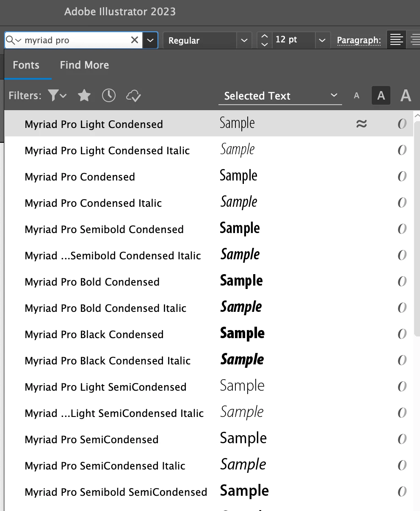Switch to the Fonts tab
420x511 pixels.
tap(26, 65)
